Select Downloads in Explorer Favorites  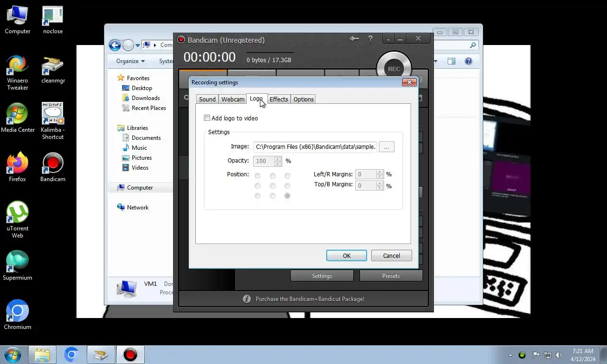point(146,98)
